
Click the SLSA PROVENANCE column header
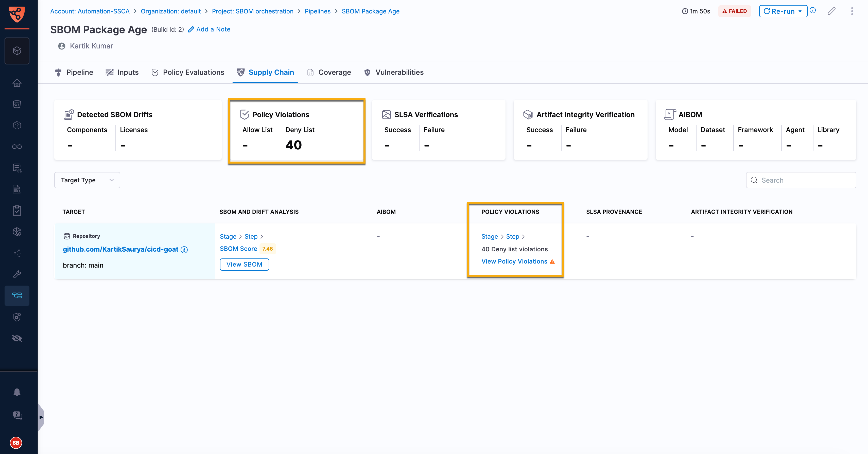pyautogui.click(x=614, y=212)
